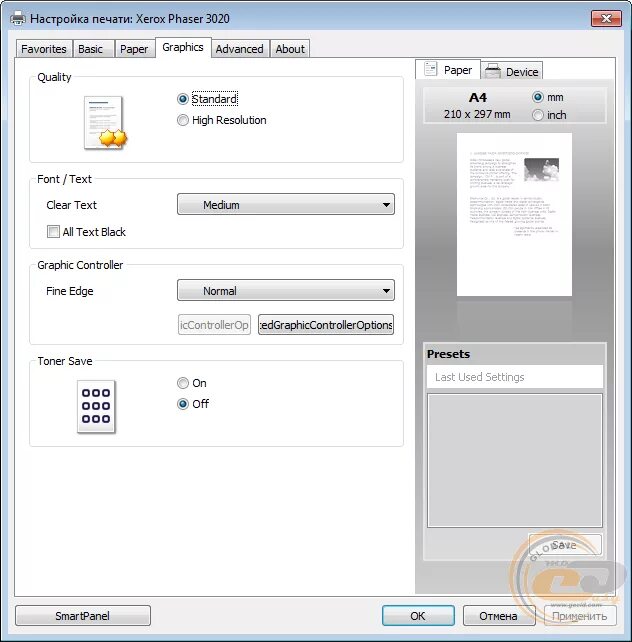This screenshot has height=642, width=632.
Task: Click the SmartPanel button
Action: pos(83,616)
